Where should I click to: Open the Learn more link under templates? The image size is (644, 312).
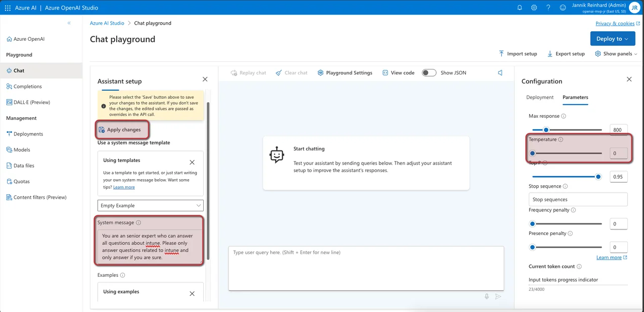click(x=124, y=187)
